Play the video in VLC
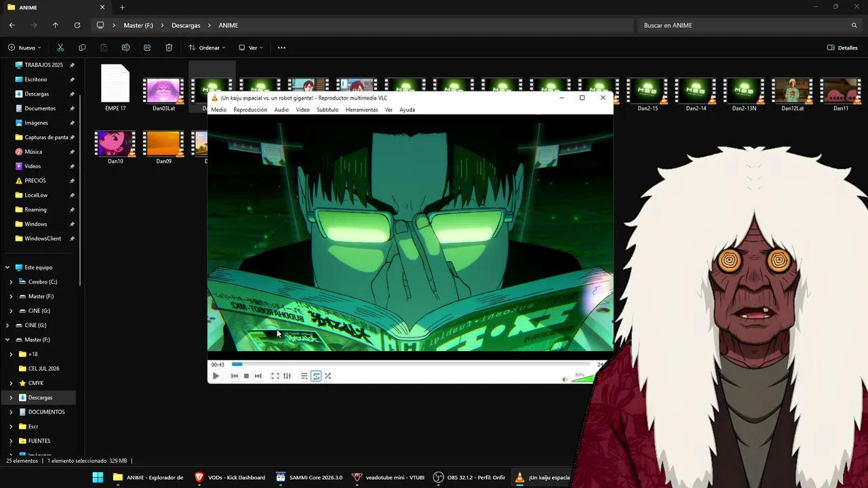Viewport: 868px width, 488px height. pos(216,376)
